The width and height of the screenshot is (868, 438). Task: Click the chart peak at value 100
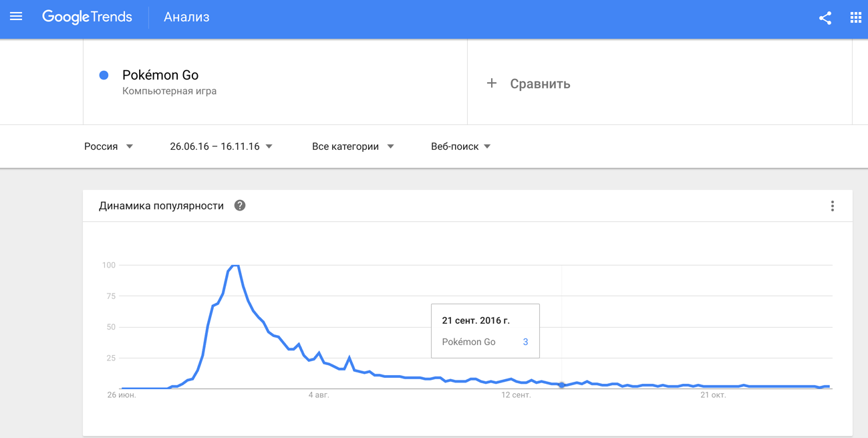click(x=235, y=266)
